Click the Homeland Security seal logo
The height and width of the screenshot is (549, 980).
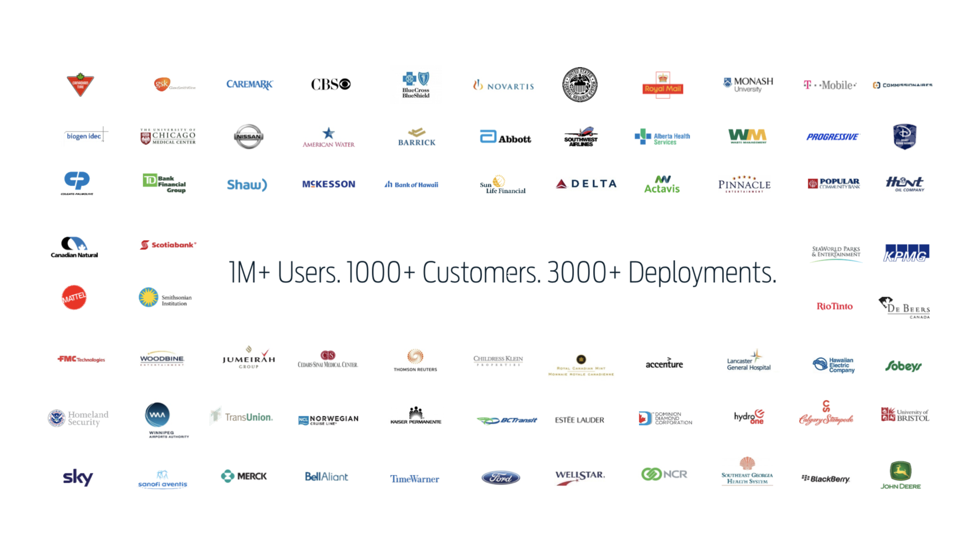[78, 418]
